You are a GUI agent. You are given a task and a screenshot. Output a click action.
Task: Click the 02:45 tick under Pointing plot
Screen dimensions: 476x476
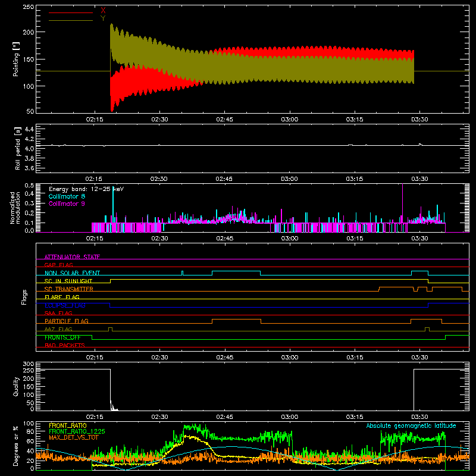224,120
